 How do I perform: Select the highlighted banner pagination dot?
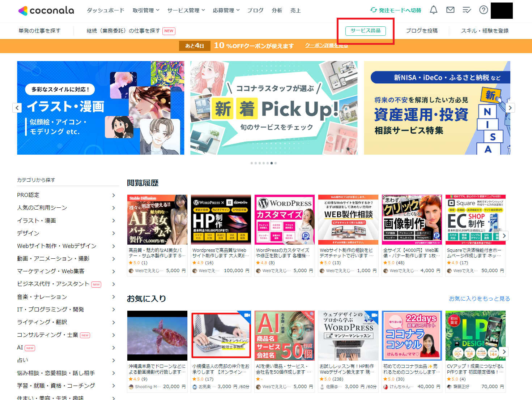[272, 163]
